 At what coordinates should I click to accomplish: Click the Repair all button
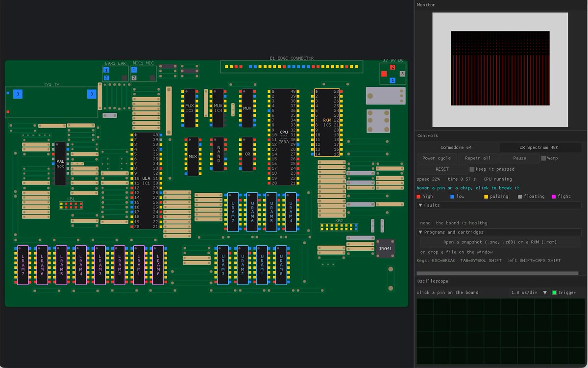click(x=478, y=158)
